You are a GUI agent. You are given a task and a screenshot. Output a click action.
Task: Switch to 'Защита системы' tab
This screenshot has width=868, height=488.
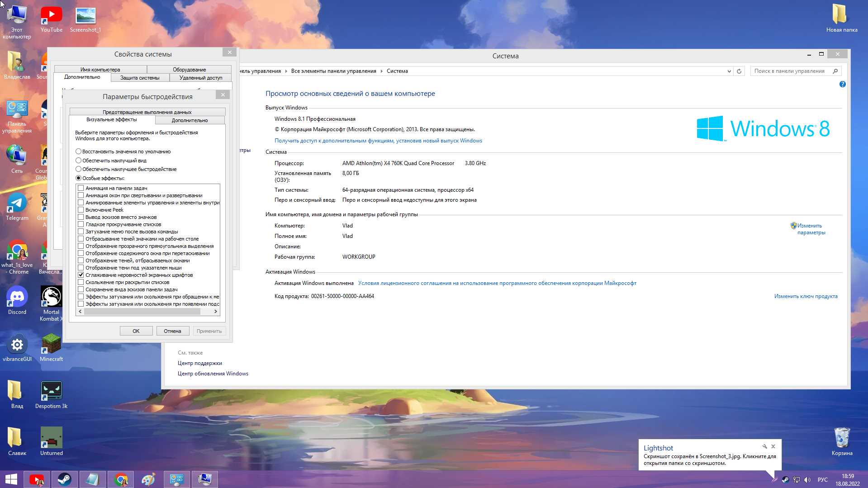point(140,78)
